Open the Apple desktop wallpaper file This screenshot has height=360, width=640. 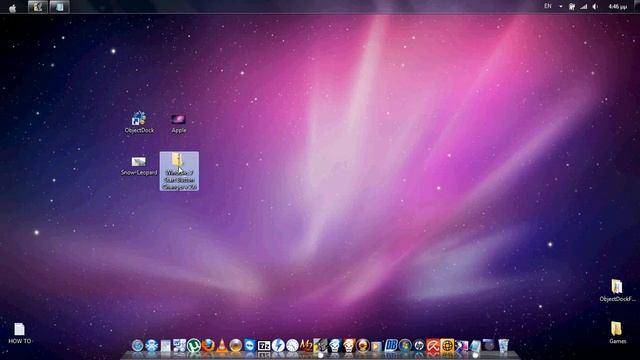point(178,124)
